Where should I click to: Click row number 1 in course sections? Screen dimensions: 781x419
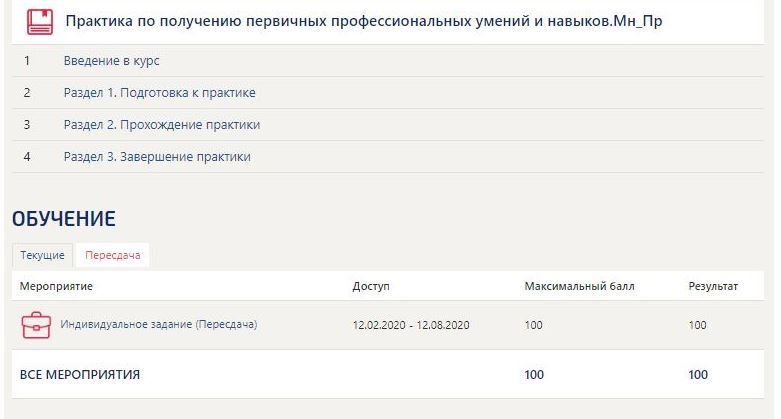pyautogui.click(x=27, y=60)
